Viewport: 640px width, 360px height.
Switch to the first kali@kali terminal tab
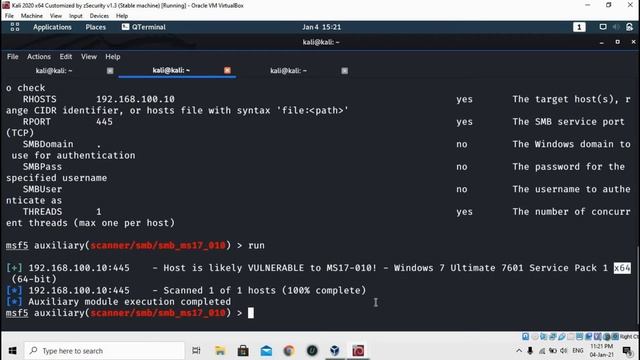tap(54, 71)
